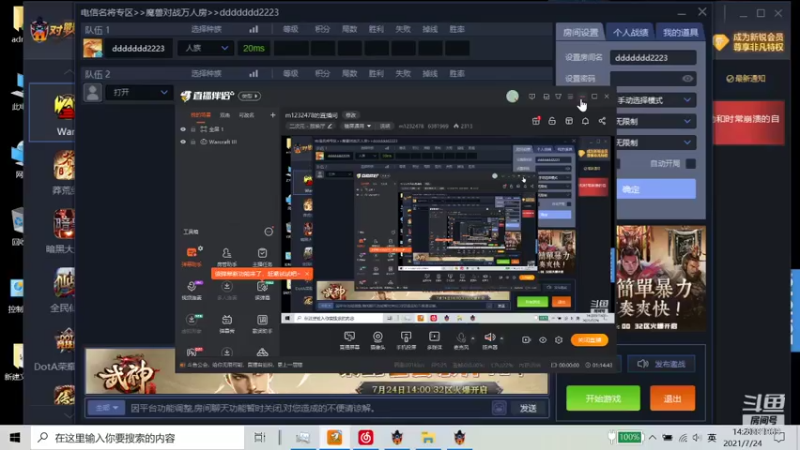Open the 打开 slot dropdown in 队伍 2

point(139,92)
